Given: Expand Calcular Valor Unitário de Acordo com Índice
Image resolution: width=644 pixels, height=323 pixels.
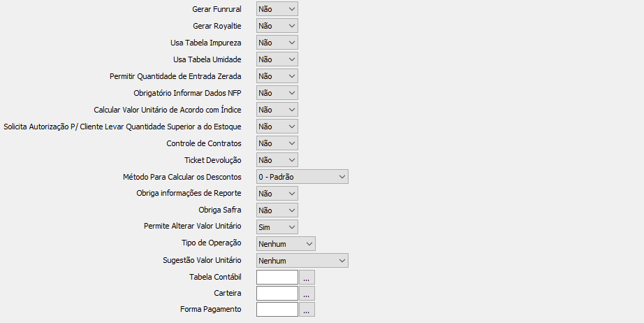Looking at the screenshot, I should [x=277, y=110].
